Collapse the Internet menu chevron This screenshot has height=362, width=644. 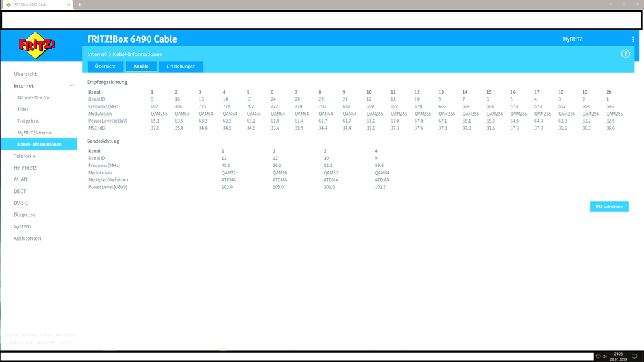(x=72, y=85)
